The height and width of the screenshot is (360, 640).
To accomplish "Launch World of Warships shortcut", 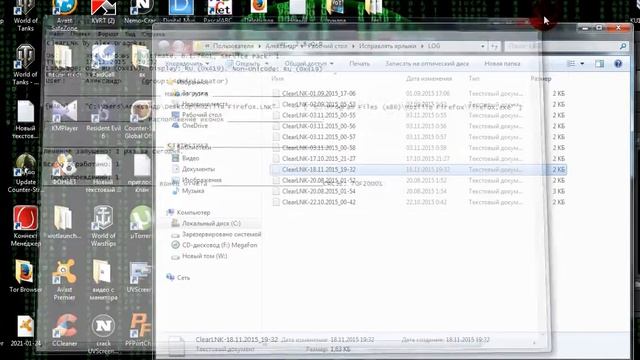I will tap(103, 226).
